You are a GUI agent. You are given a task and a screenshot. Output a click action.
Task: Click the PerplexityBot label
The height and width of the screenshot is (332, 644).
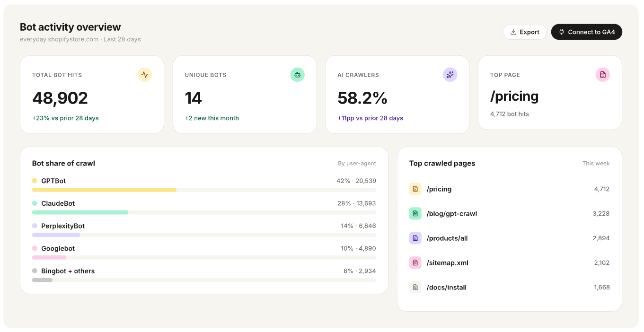[63, 226]
